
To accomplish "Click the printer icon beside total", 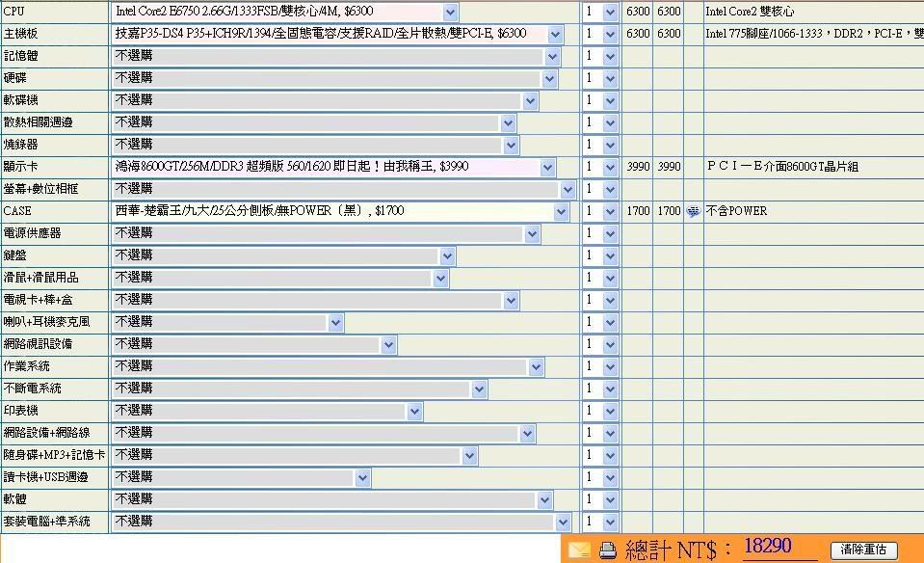I will tap(607, 551).
